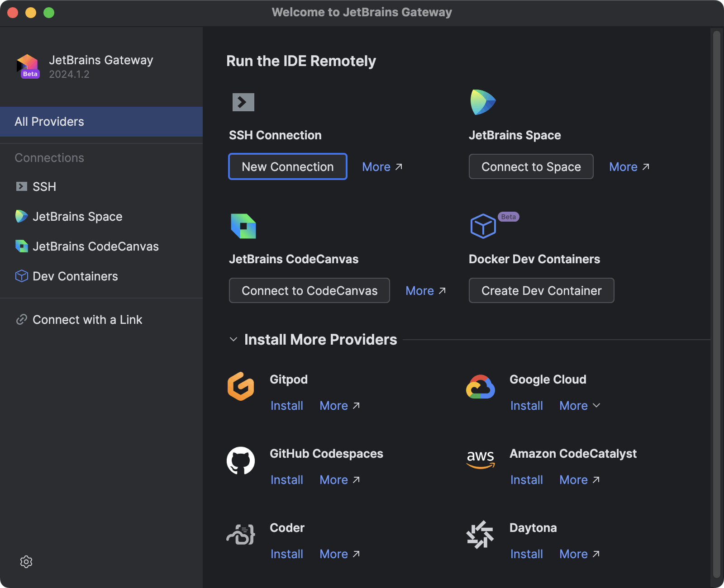
Task: Click the GitHub Codespaces octocat logo
Action: pos(241,460)
